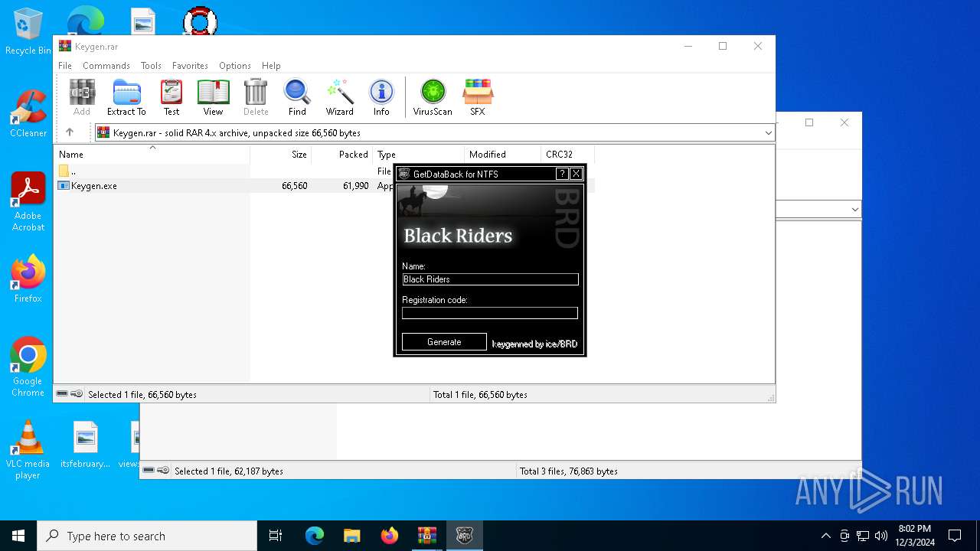
Task: Open the itsfebruary desktop file
Action: (86, 445)
